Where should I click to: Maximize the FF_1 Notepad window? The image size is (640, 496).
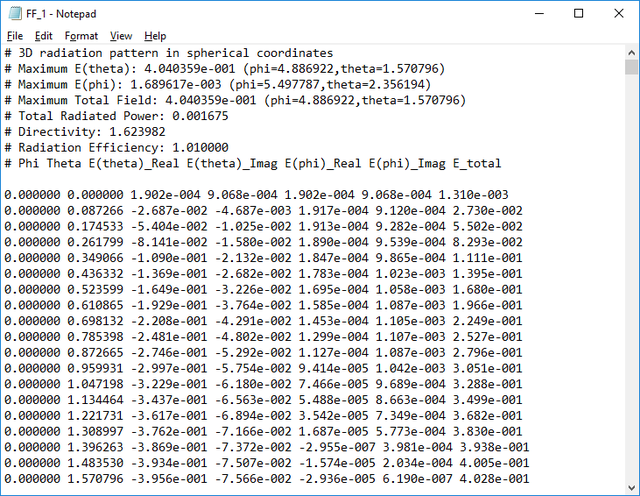578,13
